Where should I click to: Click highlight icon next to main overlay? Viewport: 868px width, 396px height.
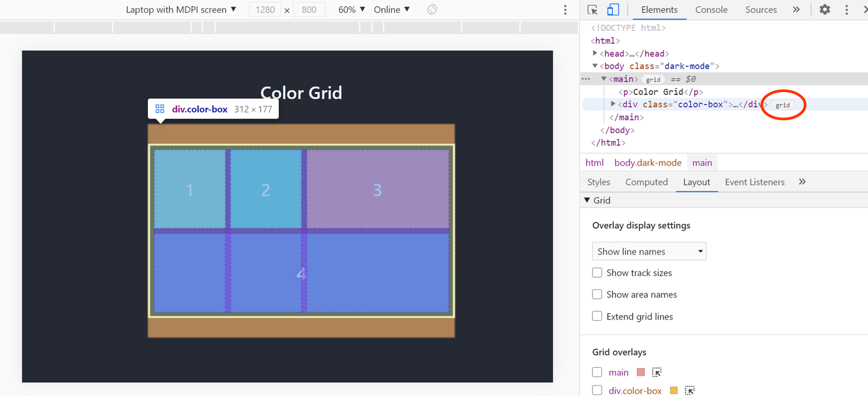click(657, 372)
